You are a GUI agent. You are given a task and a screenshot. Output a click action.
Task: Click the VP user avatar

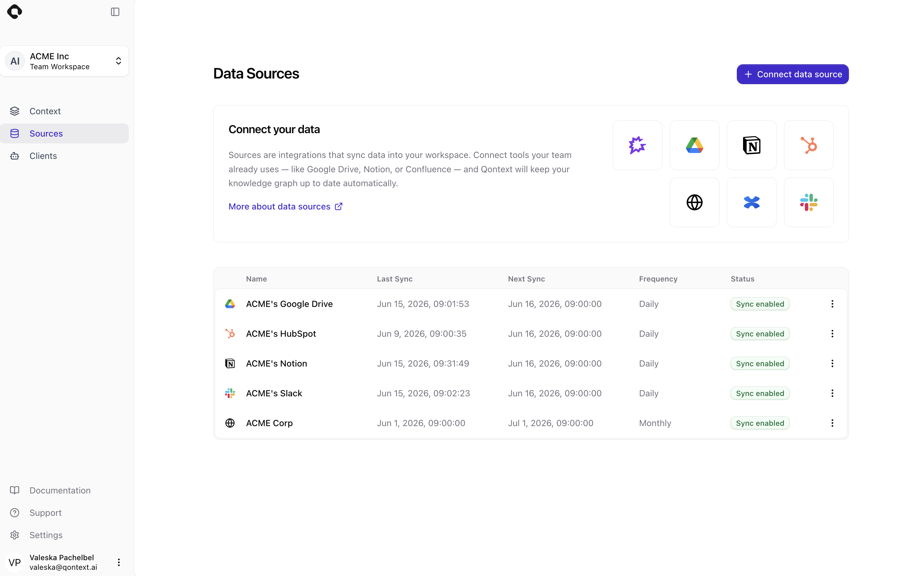15,562
